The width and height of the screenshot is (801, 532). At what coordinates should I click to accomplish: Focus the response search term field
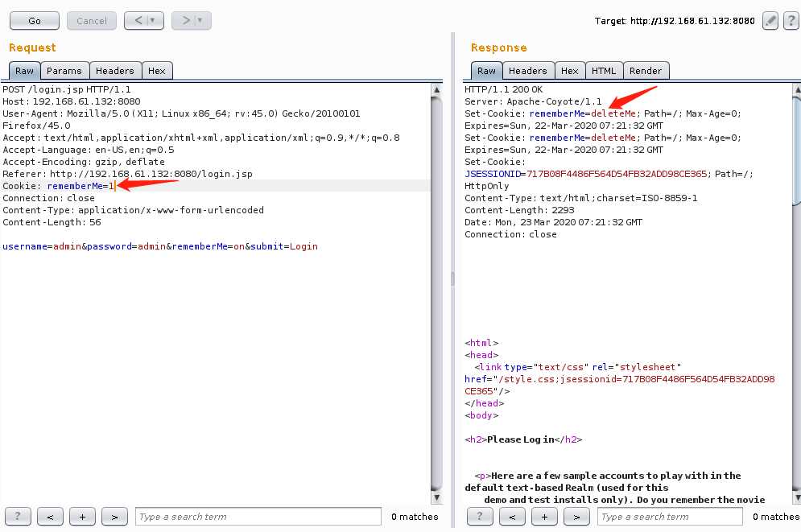tap(670, 517)
